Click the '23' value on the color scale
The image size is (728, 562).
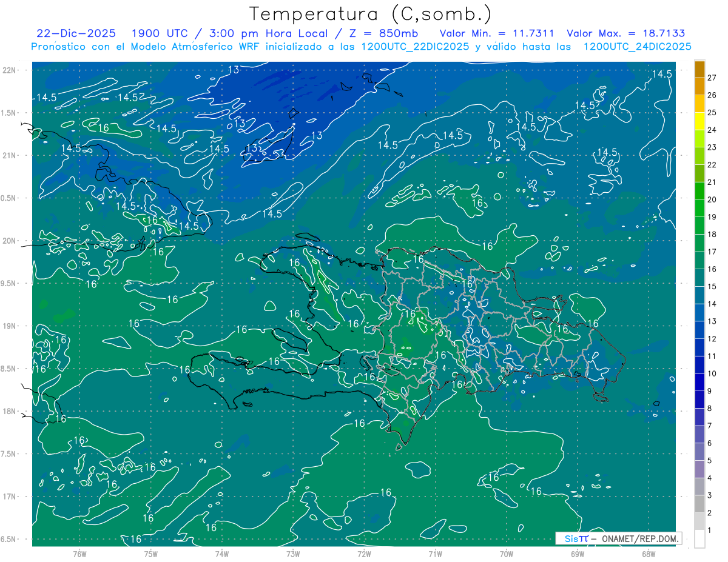(713, 147)
